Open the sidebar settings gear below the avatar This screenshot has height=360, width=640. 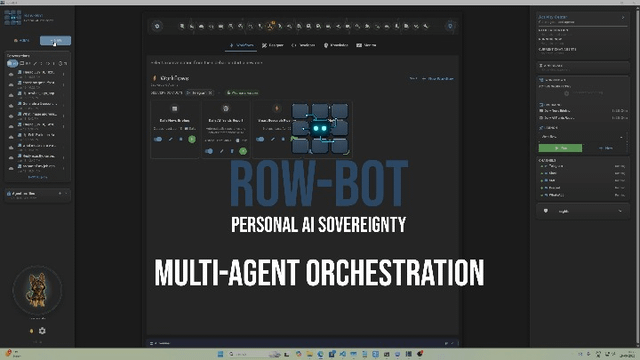pyautogui.click(x=42, y=331)
